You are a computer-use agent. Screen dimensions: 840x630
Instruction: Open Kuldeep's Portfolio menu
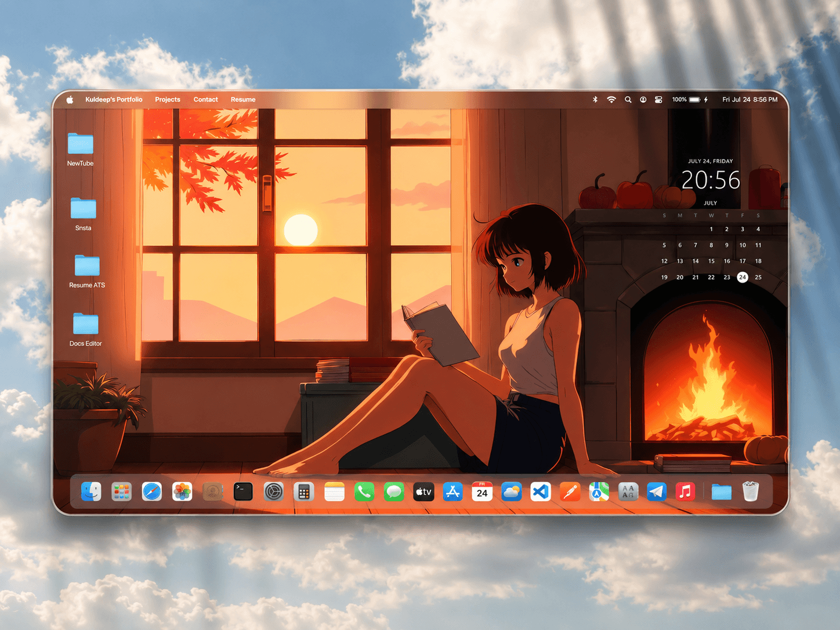tap(114, 100)
